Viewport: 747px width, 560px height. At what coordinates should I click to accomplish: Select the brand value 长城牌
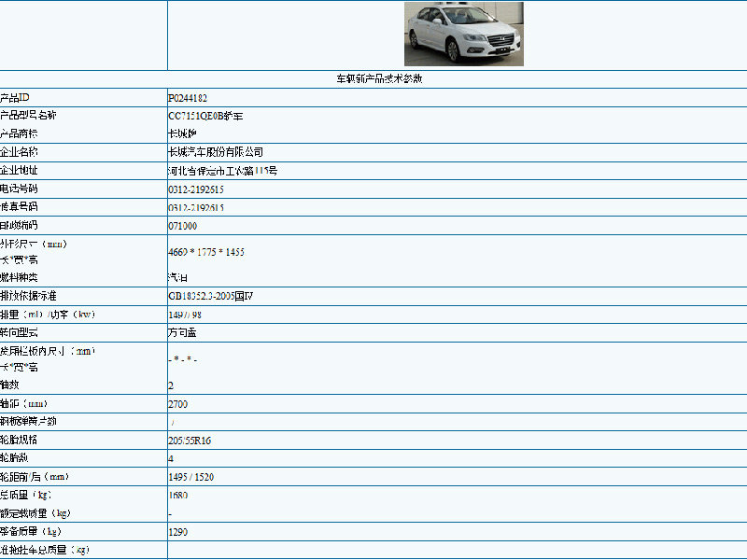tap(182, 133)
